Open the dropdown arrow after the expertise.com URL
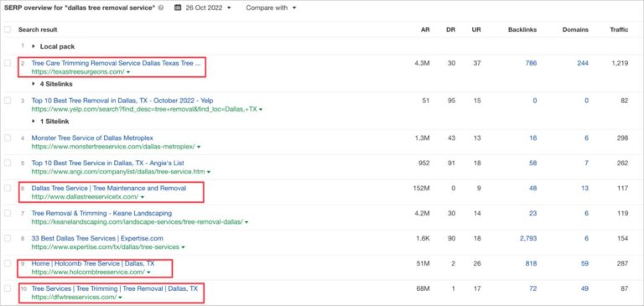The image size is (644, 306). [x=183, y=247]
